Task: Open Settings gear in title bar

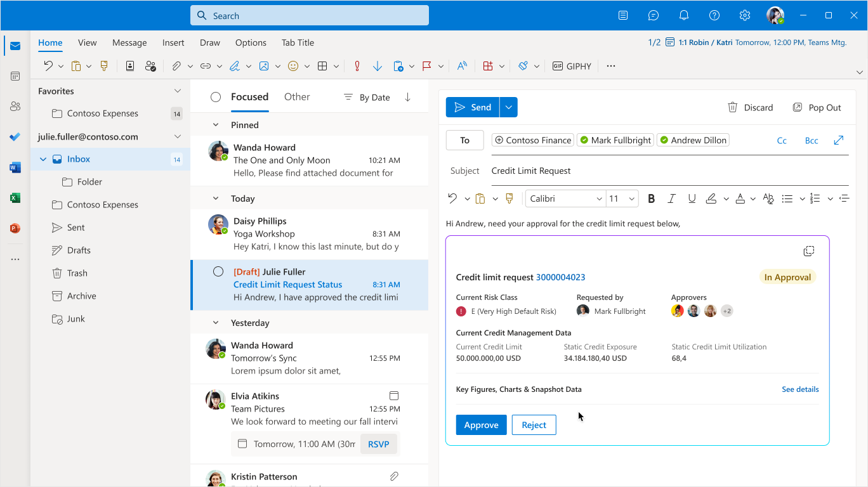Action: [745, 16]
